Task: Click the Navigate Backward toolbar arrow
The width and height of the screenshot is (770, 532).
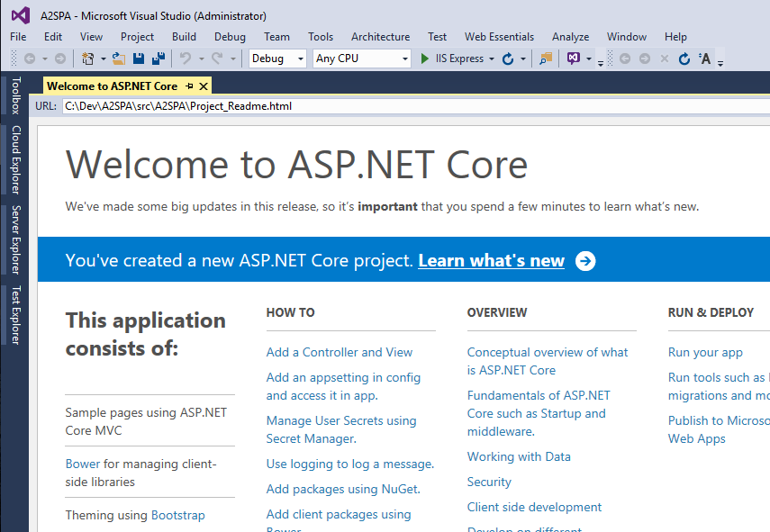Action: (x=30, y=59)
